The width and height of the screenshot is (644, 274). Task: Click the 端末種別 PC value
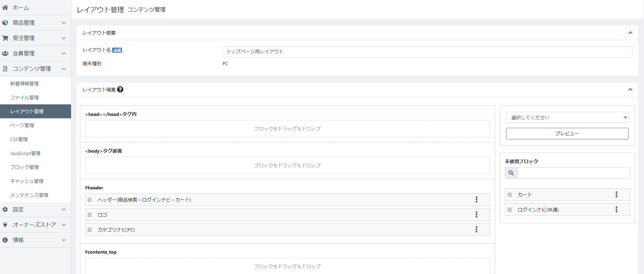pyautogui.click(x=225, y=64)
